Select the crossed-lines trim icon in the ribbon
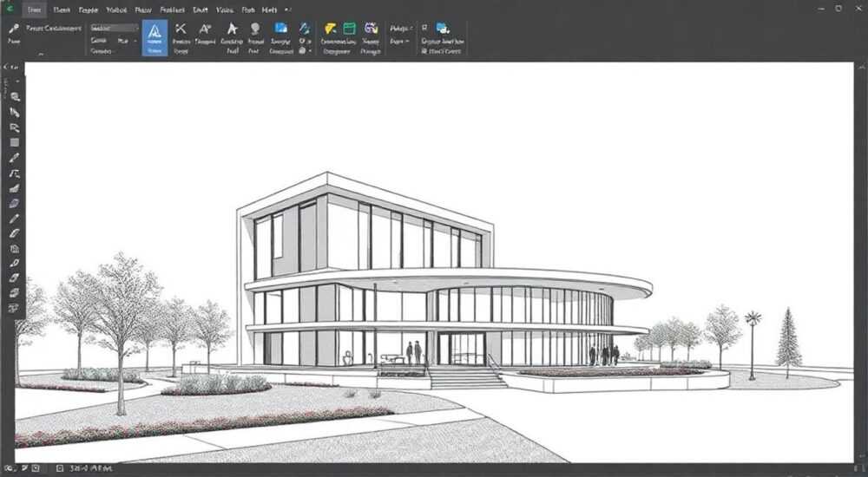The image size is (868, 477). [x=181, y=29]
